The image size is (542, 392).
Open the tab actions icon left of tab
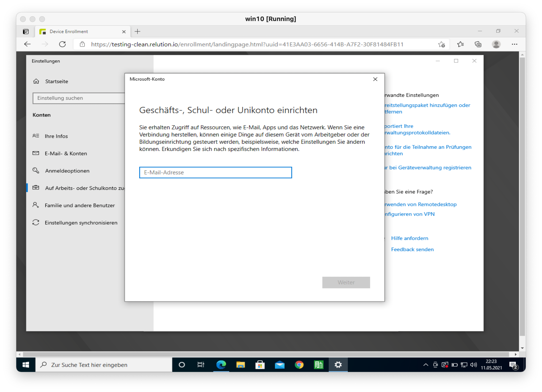pos(26,32)
